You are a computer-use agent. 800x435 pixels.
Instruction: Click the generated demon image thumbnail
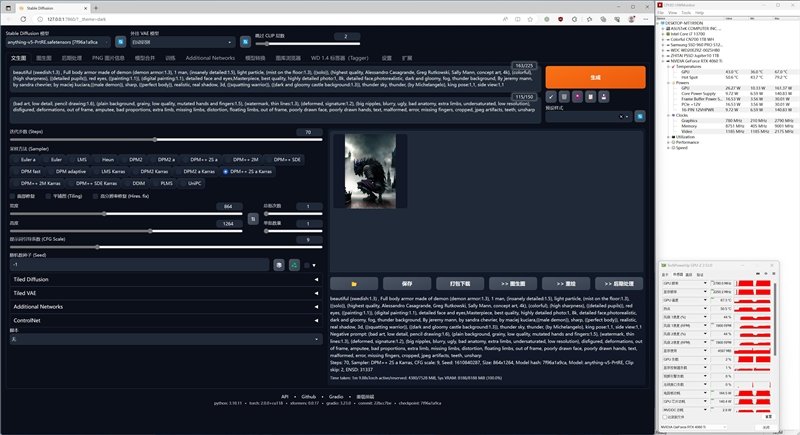[x=370, y=171]
